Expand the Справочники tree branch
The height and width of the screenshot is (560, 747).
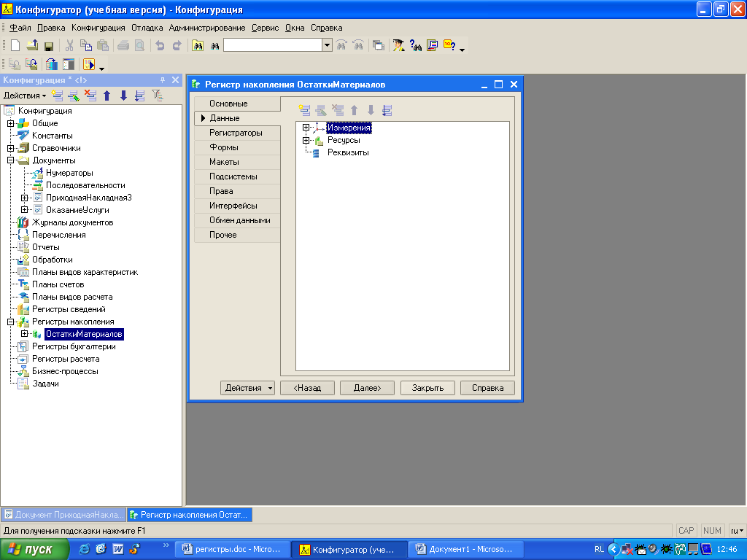10,148
